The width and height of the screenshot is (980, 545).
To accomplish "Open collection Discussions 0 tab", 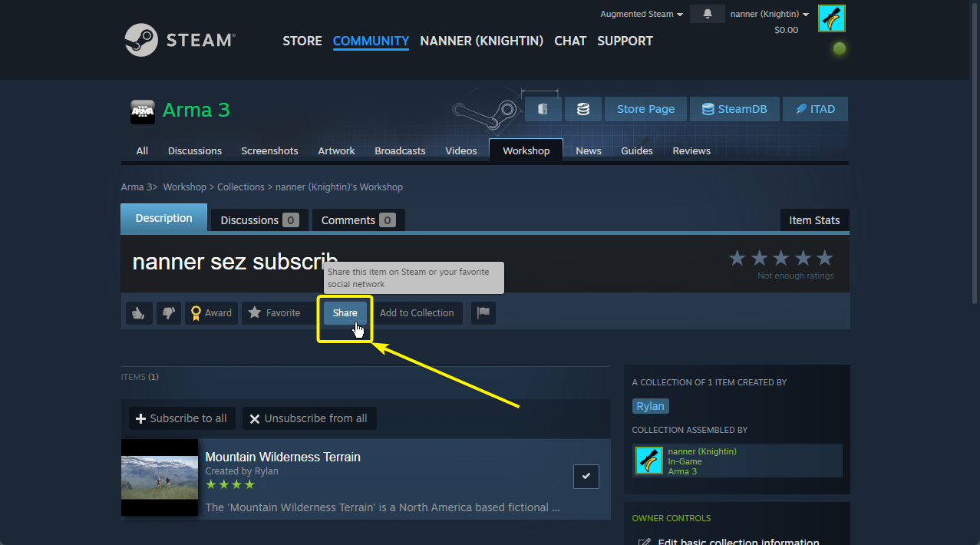I will [259, 220].
